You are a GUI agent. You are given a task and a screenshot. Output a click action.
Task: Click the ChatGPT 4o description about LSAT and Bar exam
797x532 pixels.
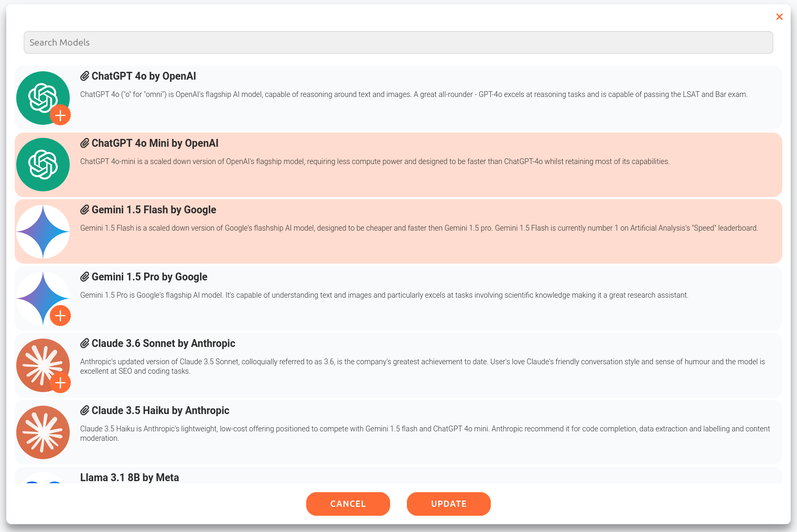[414, 94]
